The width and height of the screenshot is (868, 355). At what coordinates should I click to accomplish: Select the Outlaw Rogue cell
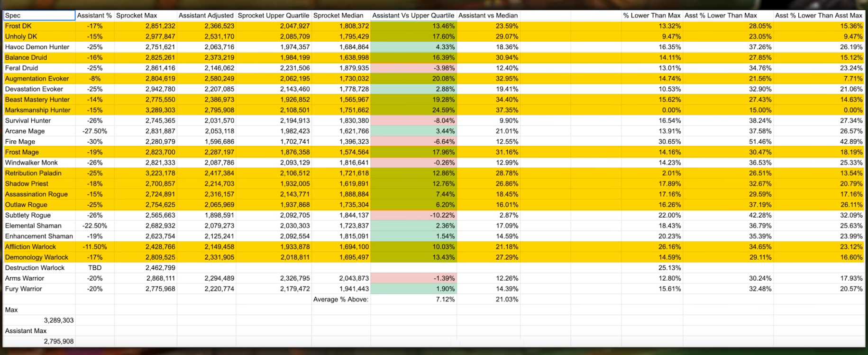click(x=39, y=205)
